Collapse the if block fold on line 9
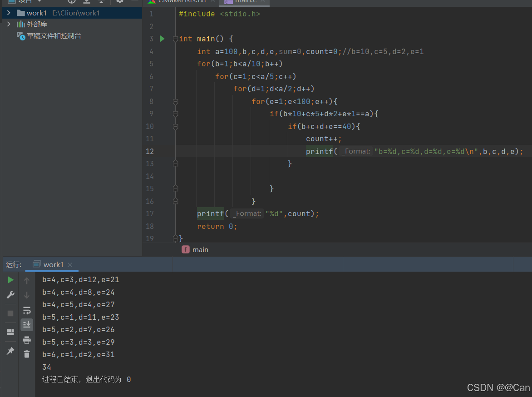Image resolution: width=532 pixels, height=397 pixels. pos(175,114)
